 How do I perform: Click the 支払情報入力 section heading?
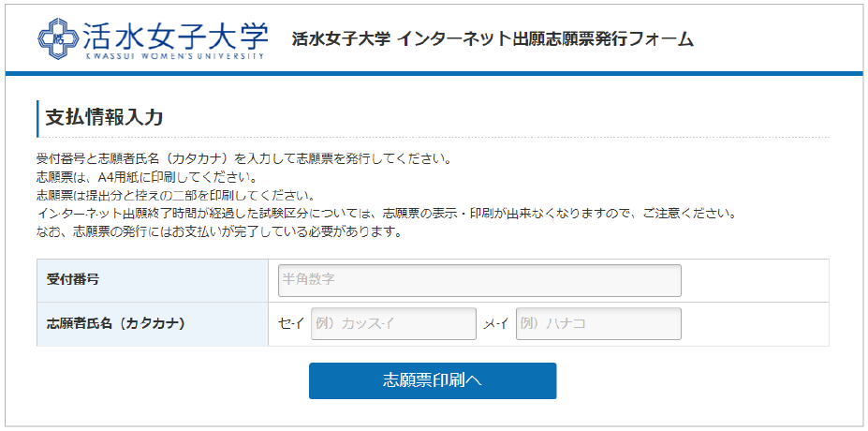click(105, 117)
